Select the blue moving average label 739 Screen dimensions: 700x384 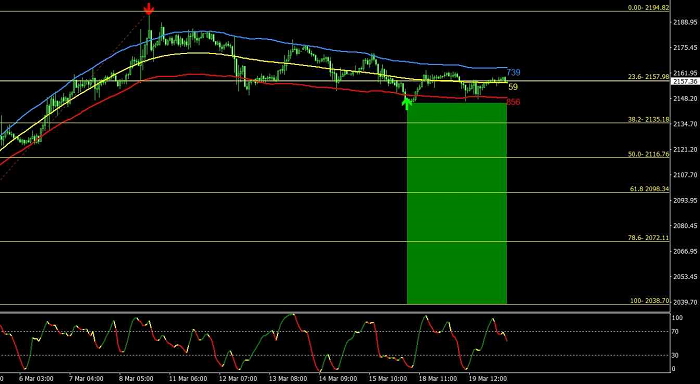pos(513,72)
